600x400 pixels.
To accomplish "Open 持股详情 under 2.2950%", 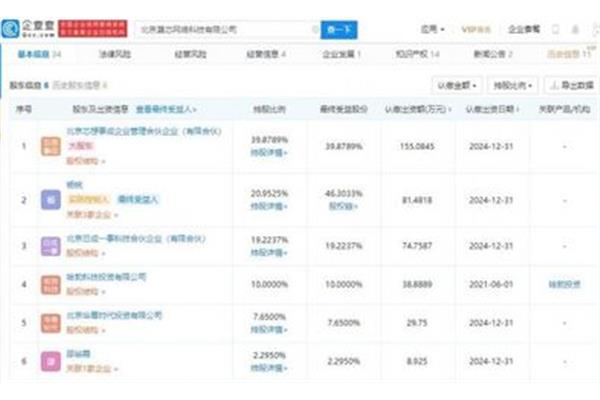I will 269,368.
